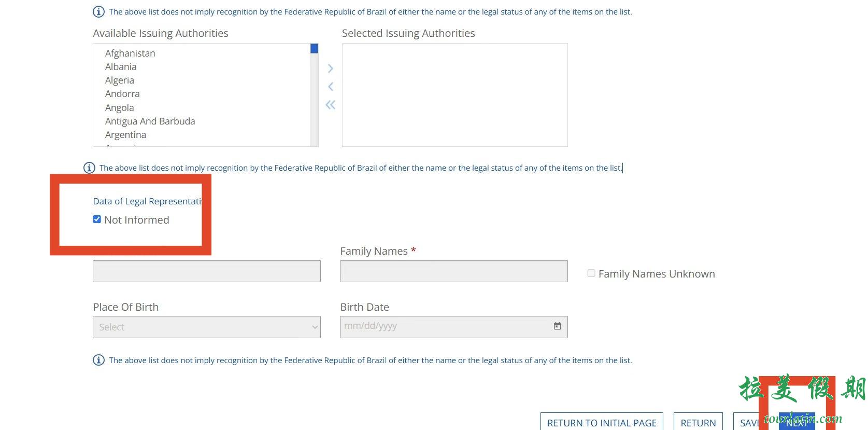Click the move-right arrow between authority lists

[x=330, y=68]
